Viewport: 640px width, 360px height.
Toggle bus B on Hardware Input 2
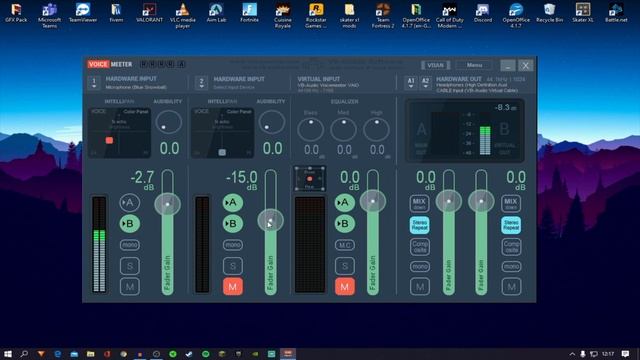pyautogui.click(x=233, y=224)
